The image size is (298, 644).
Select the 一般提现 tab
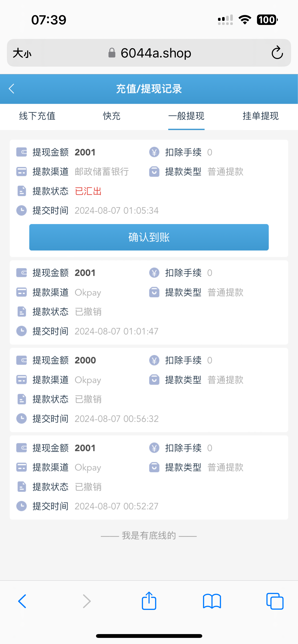coord(186,116)
